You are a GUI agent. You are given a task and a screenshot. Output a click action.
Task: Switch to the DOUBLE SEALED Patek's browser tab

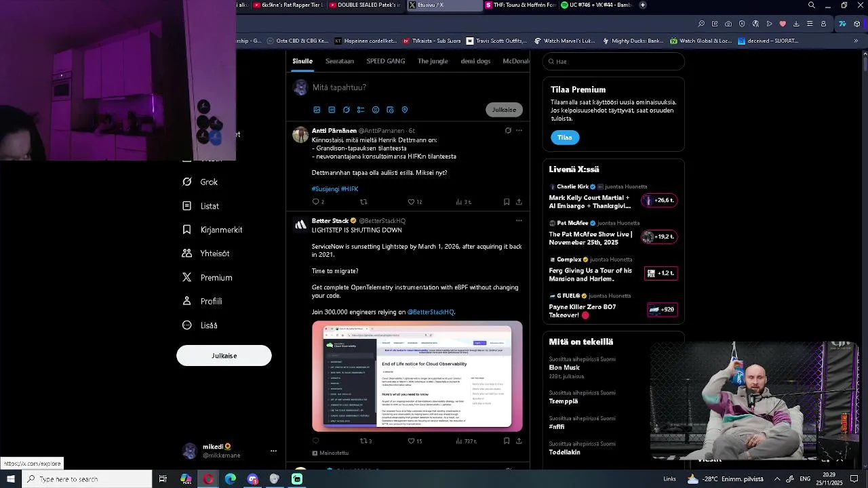(x=366, y=5)
